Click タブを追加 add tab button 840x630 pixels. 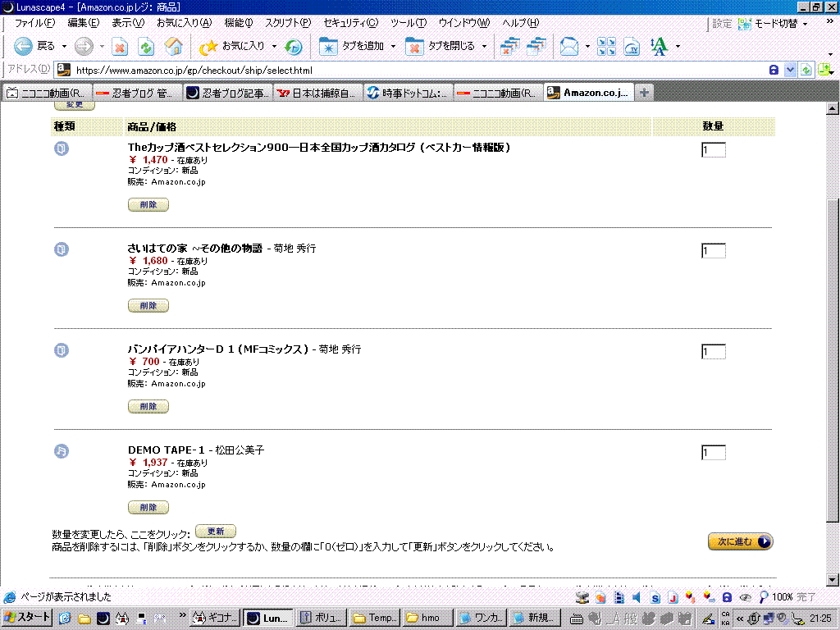coord(351,47)
